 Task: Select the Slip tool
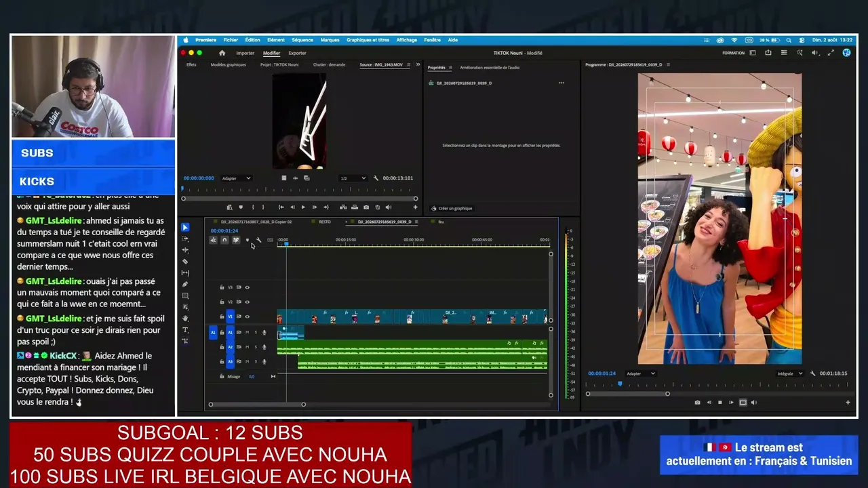click(185, 273)
